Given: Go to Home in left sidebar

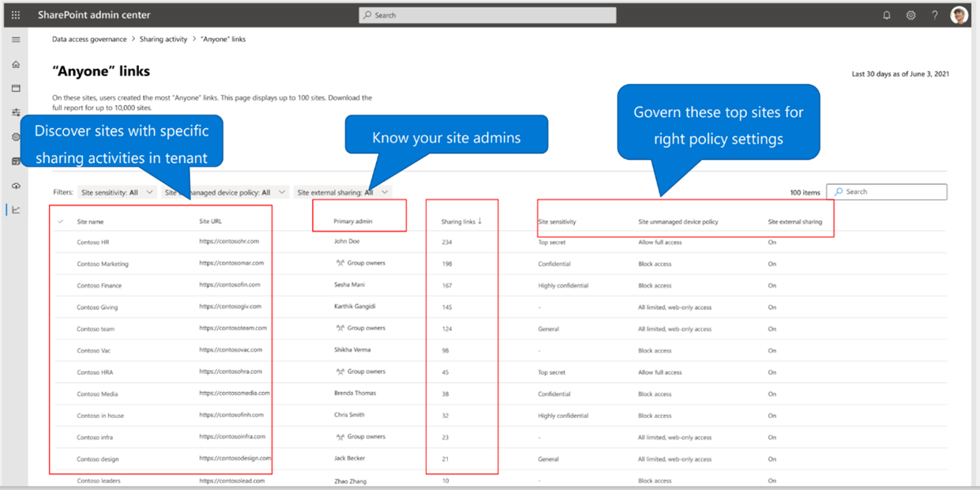Looking at the screenshot, I should click(x=16, y=65).
